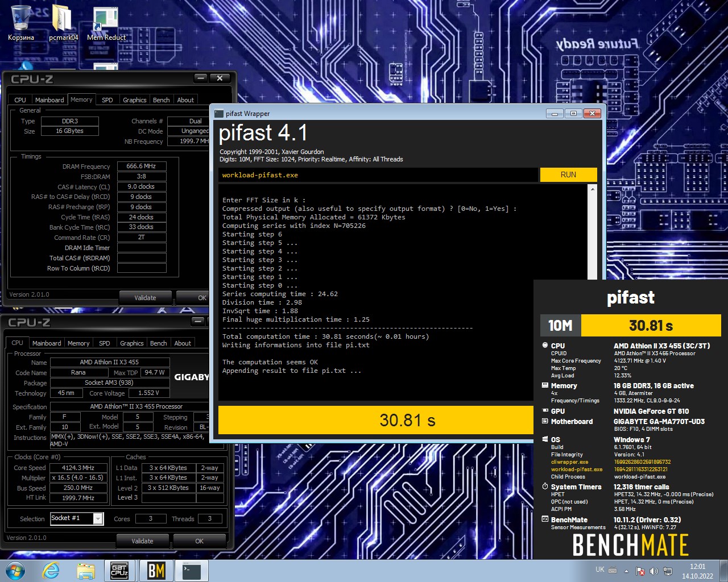The width and height of the screenshot is (728, 582).
Task: Open the Memory tab in the lower CPU-Z window
Action: click(78, 343)
